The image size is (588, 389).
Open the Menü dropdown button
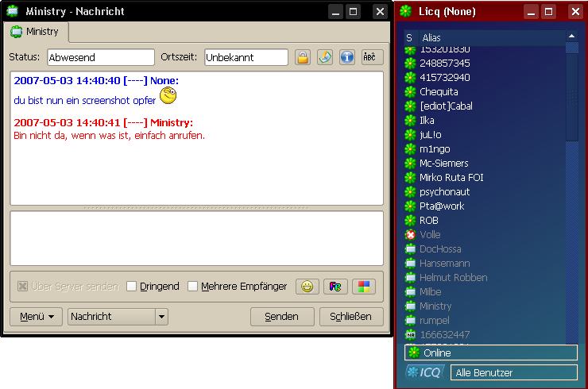point(36,317)
